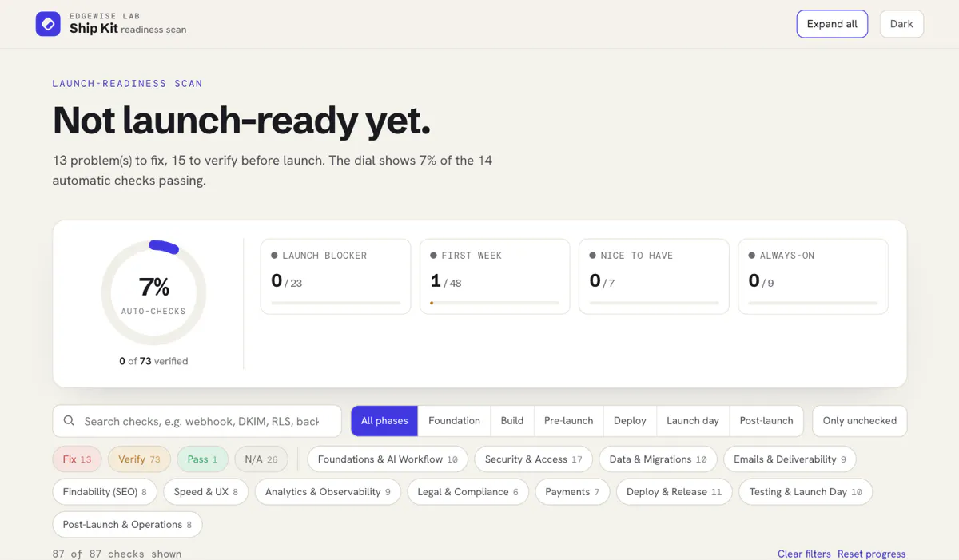Focus the Search checks input field
Viewport: 959px width, 560px height.
point(197,421)
